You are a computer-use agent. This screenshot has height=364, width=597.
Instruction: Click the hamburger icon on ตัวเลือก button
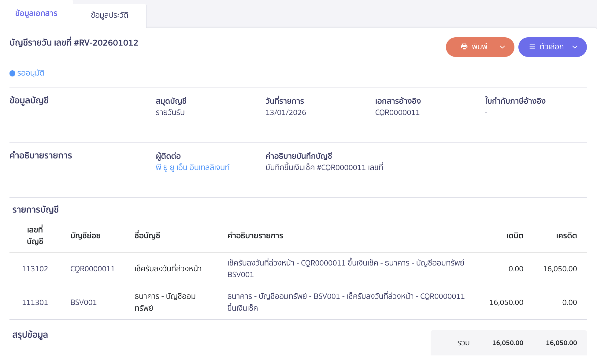(532, 47)
